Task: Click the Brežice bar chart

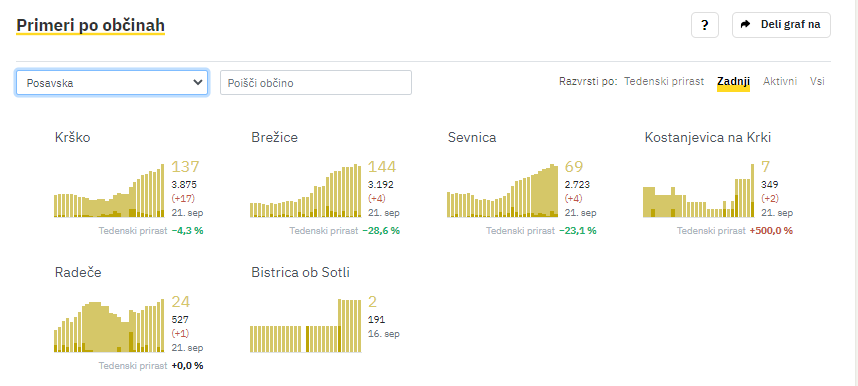Action: pos(306,190)
